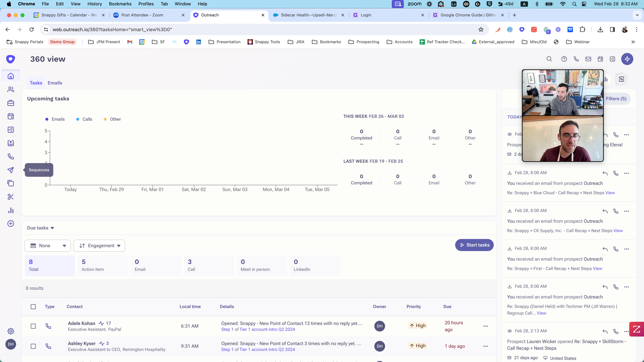Click the Start tasks button
This screenshot has height=362, width=644.
tap(474, 245)
